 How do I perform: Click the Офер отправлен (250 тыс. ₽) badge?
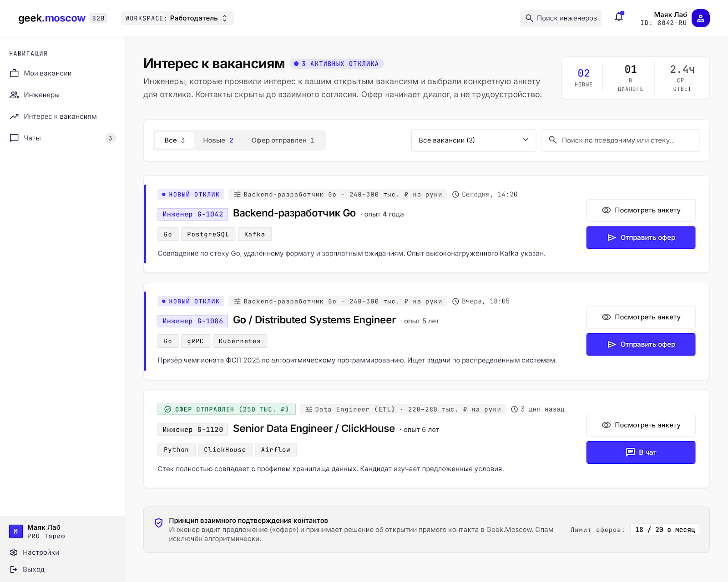(x=227, y=409)
